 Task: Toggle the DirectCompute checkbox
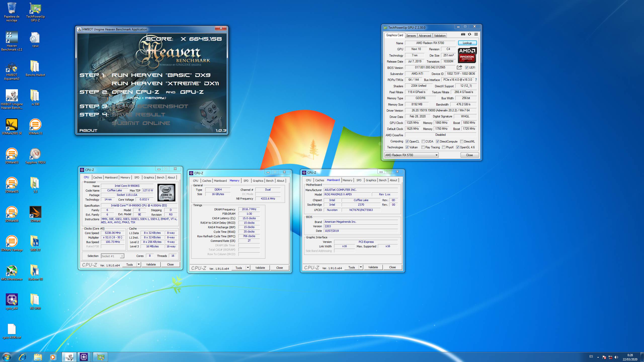437,142
